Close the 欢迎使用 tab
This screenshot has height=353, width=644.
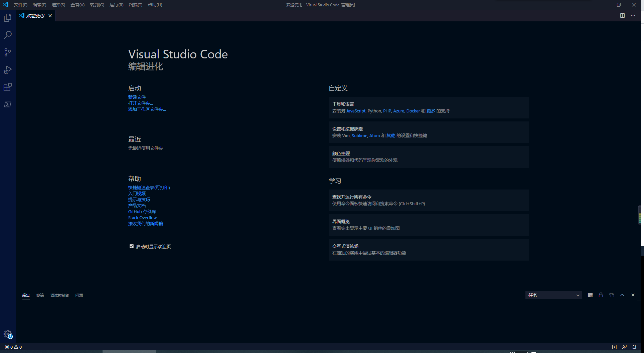coord(50,16)
